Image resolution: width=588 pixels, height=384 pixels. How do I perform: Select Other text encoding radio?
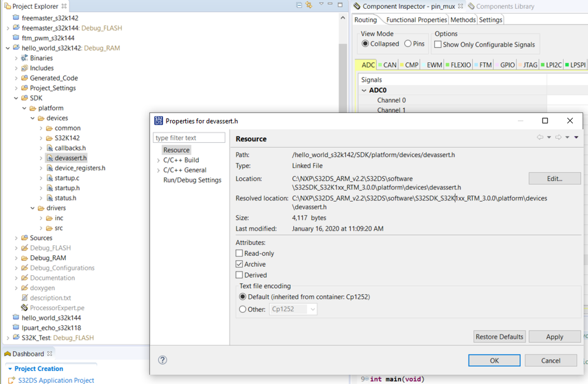click(242, 309)
